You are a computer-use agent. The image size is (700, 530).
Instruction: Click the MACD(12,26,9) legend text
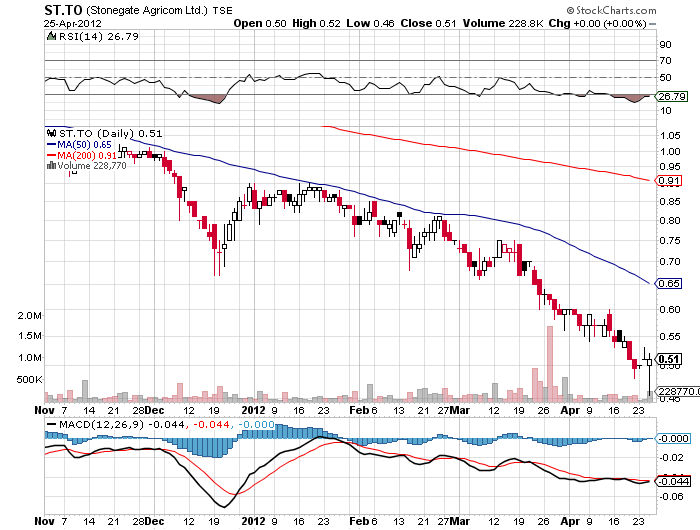[101, 424]
